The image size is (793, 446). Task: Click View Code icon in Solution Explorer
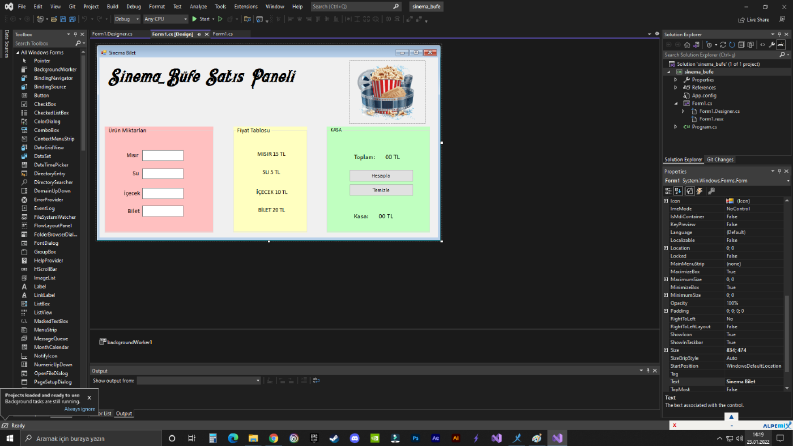pos(763,45)
